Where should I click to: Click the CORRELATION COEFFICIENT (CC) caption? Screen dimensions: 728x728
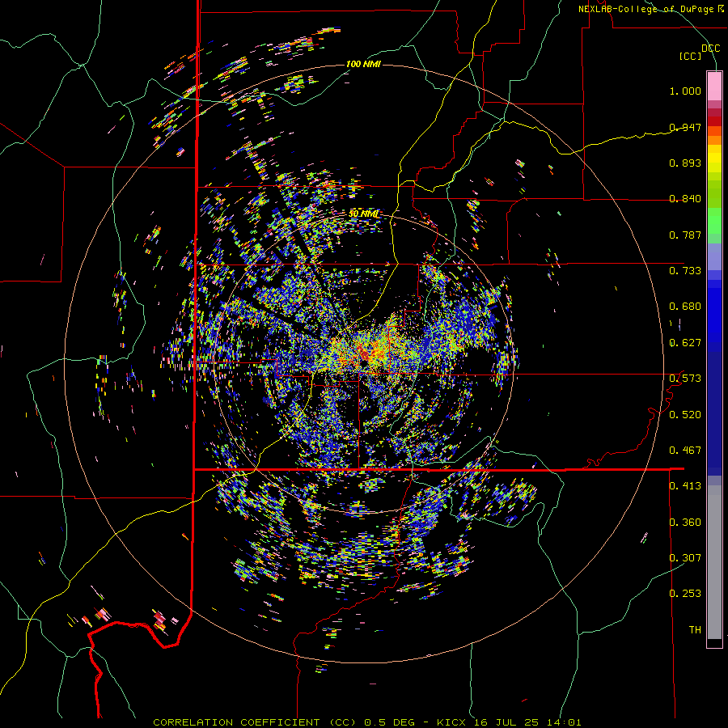[x=255, y=722]
